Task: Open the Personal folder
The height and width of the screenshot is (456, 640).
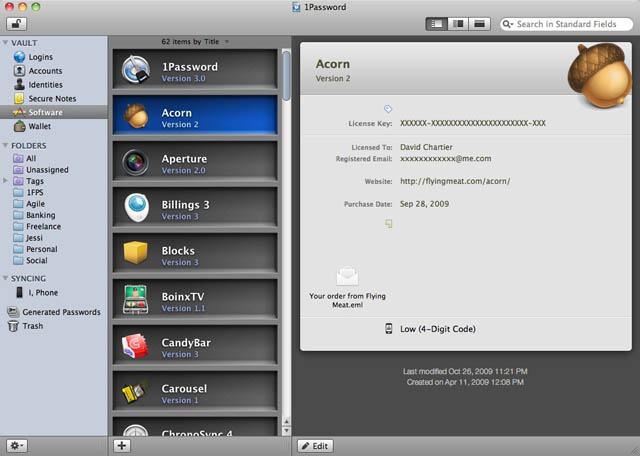Action: 42,249
